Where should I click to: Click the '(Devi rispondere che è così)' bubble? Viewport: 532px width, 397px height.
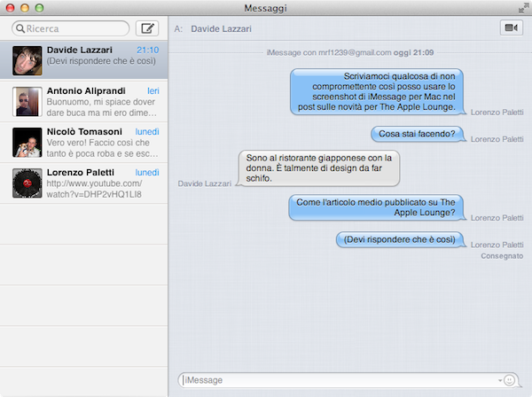coord(401,239)
